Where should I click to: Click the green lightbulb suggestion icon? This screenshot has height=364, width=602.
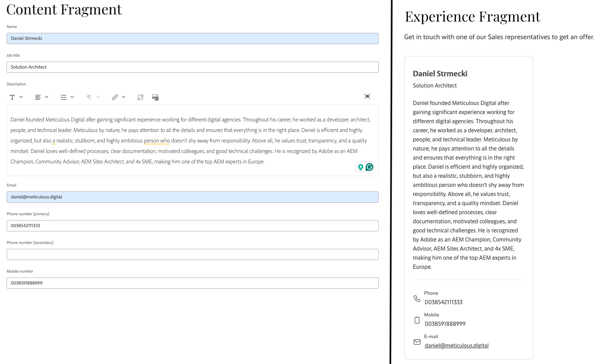tap(360, 167)
